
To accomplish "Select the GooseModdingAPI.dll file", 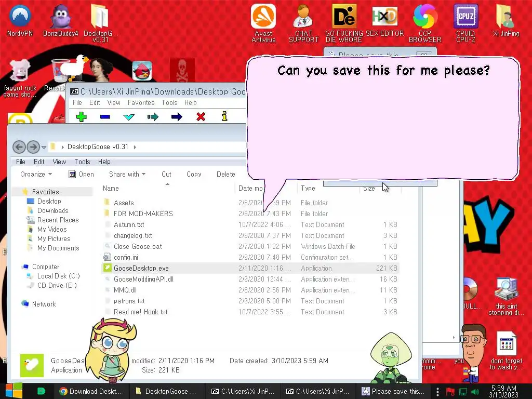I will [x=250, y=279].
